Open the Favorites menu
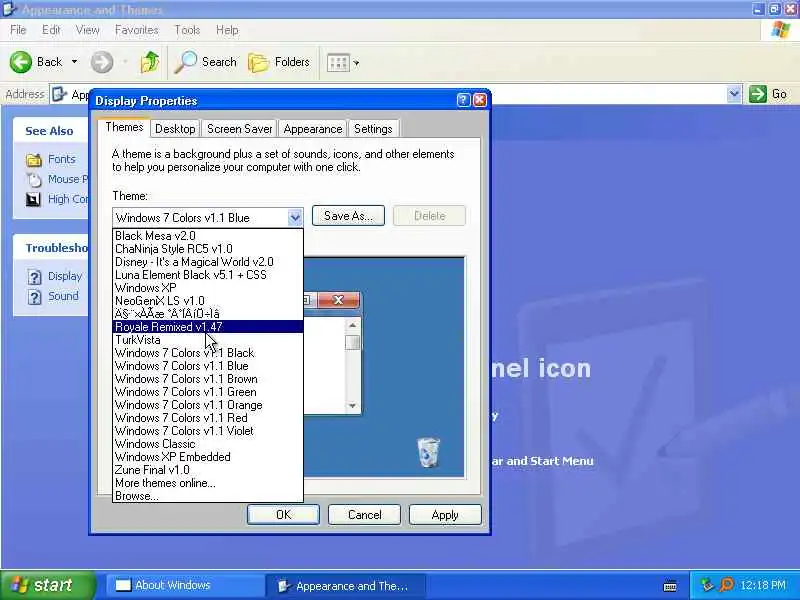The width and height of the screenshot is (800, 600). [x=136, y=30]
